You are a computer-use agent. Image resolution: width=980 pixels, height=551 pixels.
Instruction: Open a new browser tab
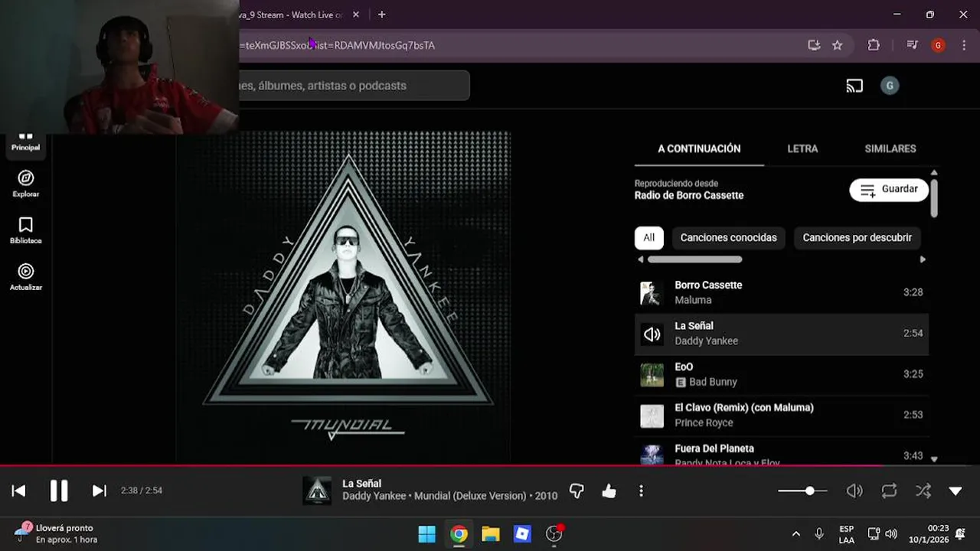coord(381,15)
